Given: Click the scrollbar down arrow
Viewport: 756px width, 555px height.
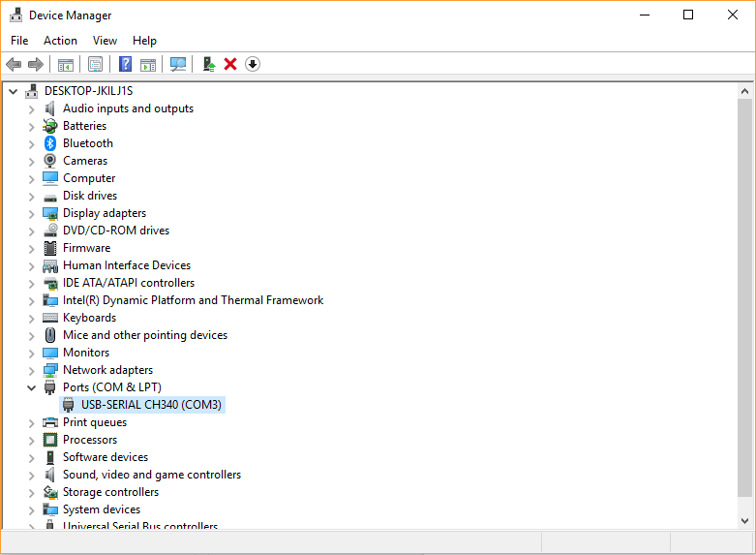Looking at the screenshot, I should (745, 521).
